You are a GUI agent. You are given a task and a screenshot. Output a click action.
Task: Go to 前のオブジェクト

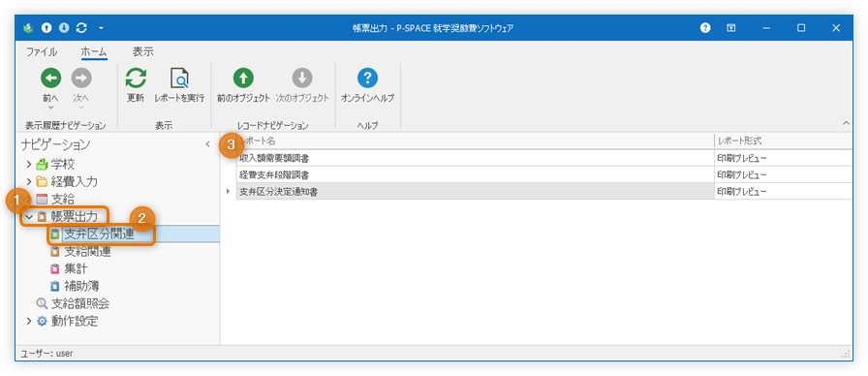coord(243,86)
